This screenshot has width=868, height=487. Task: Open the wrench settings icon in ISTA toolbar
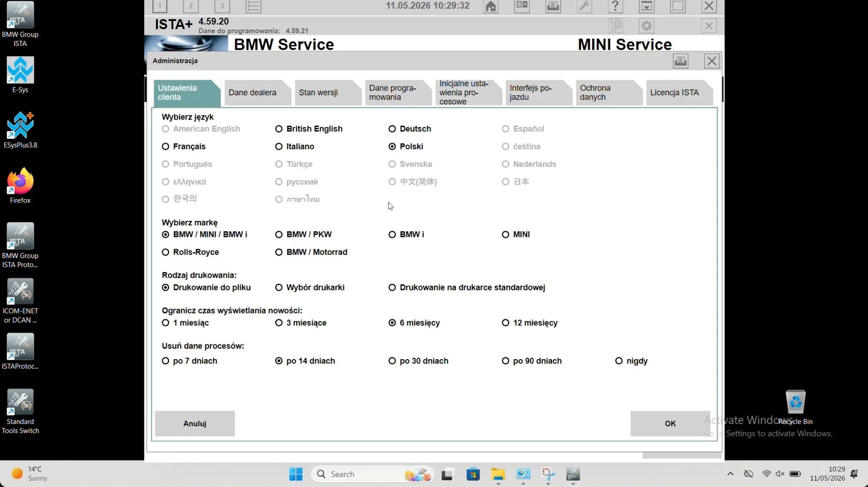[584, 6]
